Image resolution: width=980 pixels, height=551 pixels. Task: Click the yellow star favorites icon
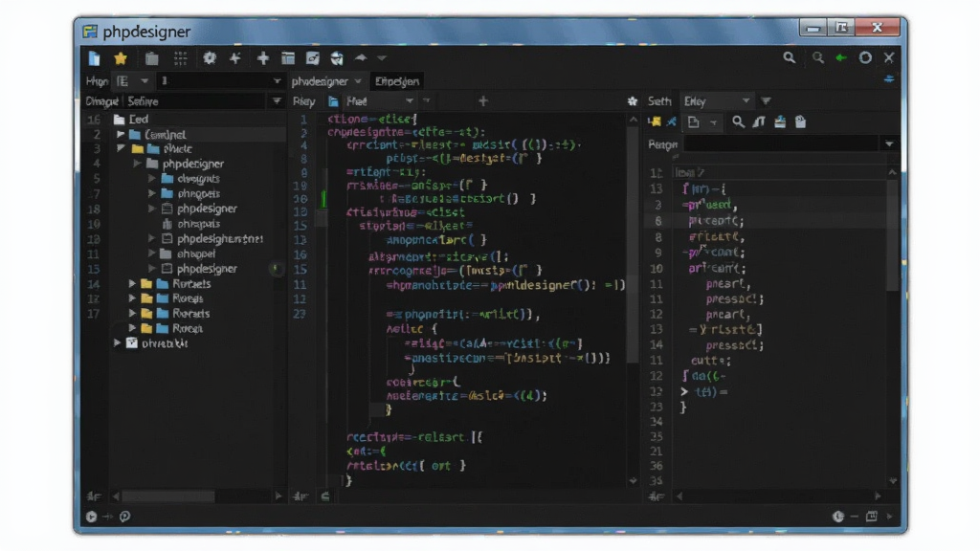[x=121, y=58]
